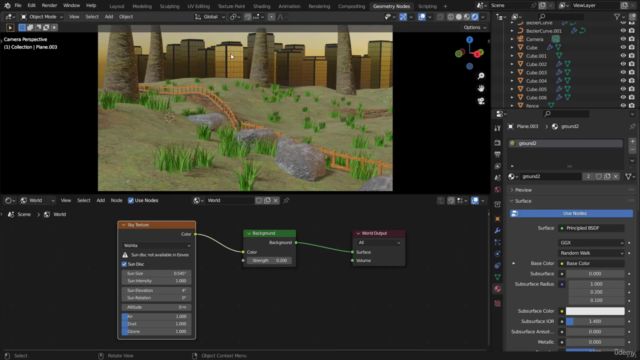Open the Physics properties tab icon
This screenshot has width=640, height=360.
497,254
